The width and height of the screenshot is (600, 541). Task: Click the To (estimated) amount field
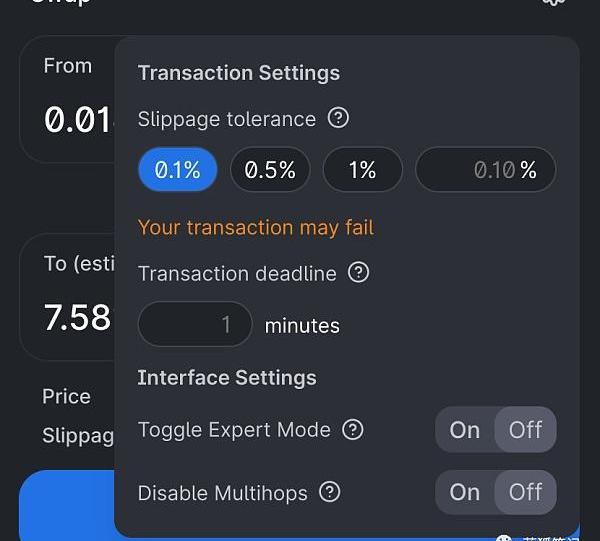coord(76,317)
